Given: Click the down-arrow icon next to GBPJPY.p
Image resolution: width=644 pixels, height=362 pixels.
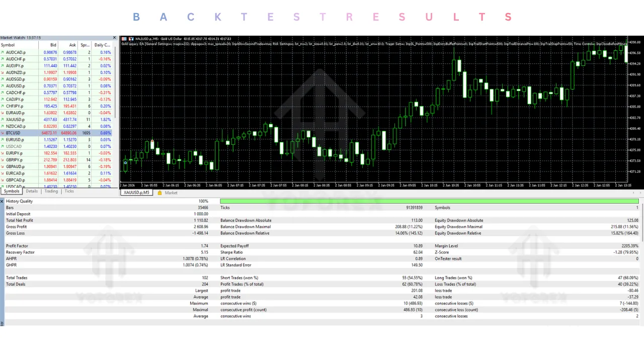Looking at the screenshot, I should point(3,160).
